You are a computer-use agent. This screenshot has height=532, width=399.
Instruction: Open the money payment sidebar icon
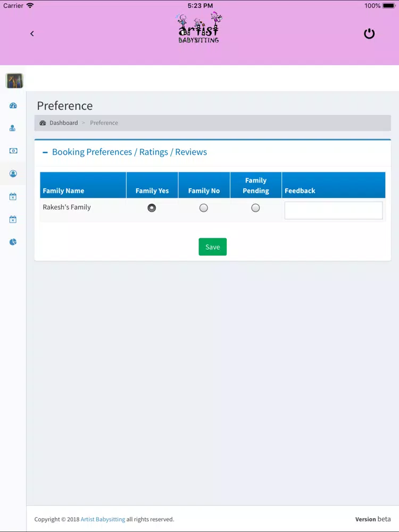coord(13,151)
